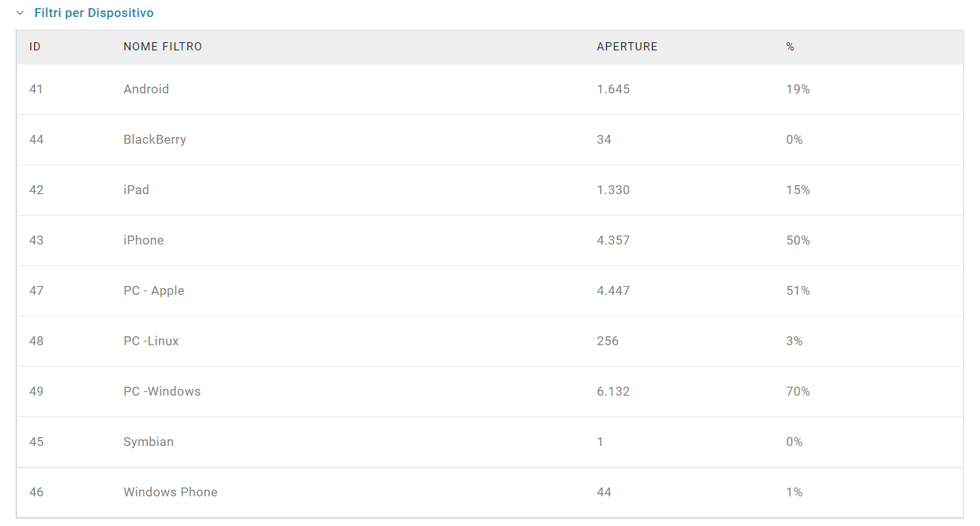Image resolution: width=980 pixels, height=526 pixels.
Task: Open the iPhone filter row
Action: click(144, 240)
